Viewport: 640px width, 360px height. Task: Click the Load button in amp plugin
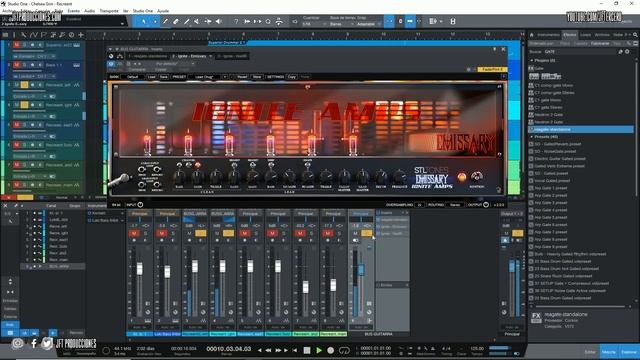[x=151, y=77]
